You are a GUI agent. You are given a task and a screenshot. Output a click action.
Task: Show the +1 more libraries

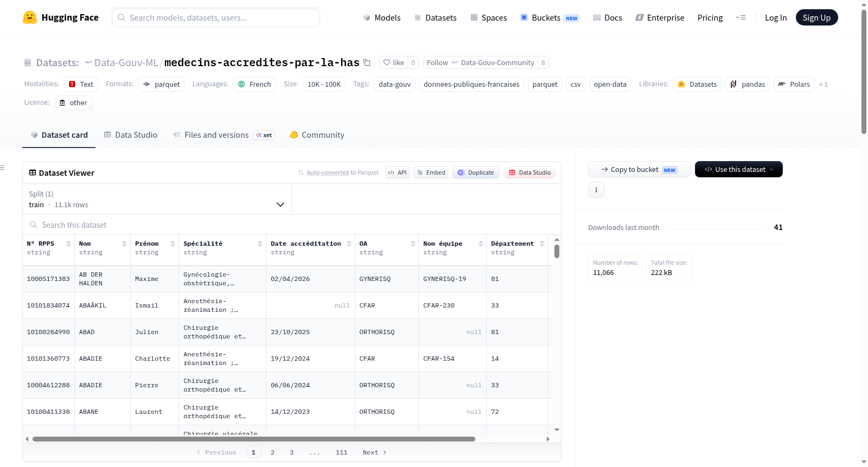(824, 84)
